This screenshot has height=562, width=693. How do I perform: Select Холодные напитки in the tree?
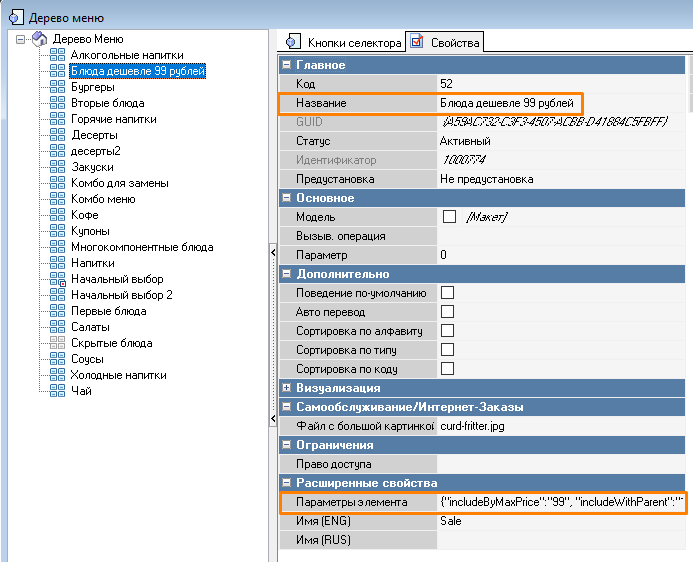[x=118, y=375]
